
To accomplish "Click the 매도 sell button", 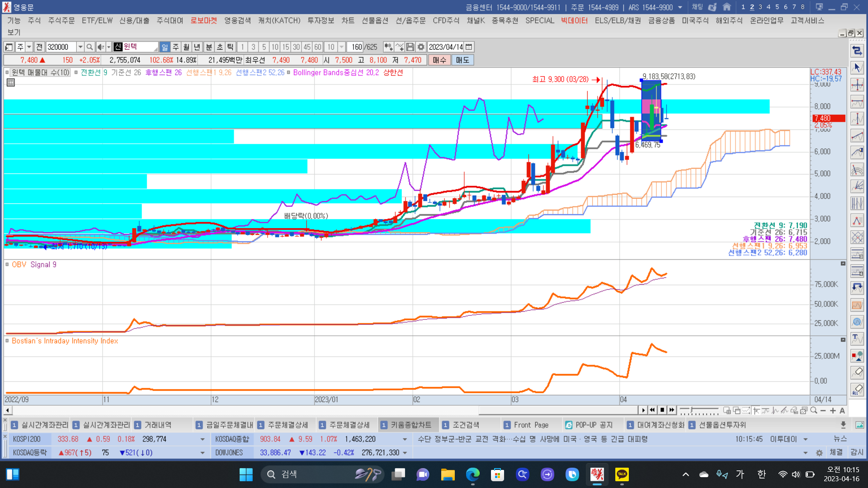I will coord(462,60).
